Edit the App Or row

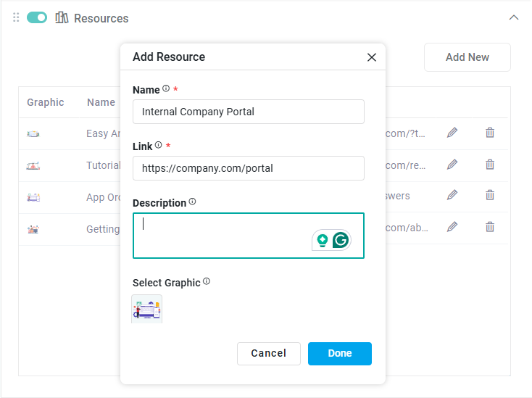pyautogui.click(x=452, y=195)
